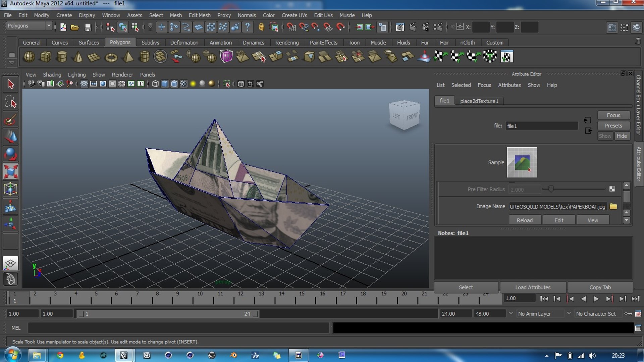Click the Show Manipulator tool
Viewport: 644px width, 362px height.
pyautogui.click(x=11, y=224)
